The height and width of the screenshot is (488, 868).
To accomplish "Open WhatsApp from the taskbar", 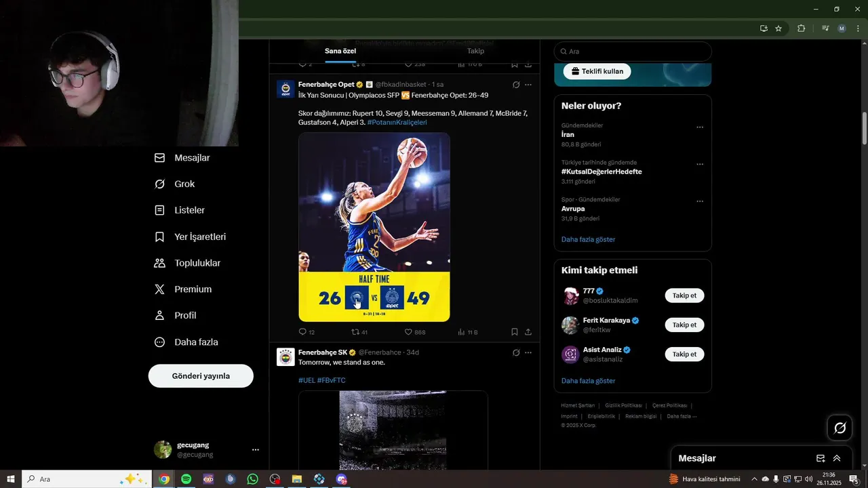I will (x=252, y=479).
